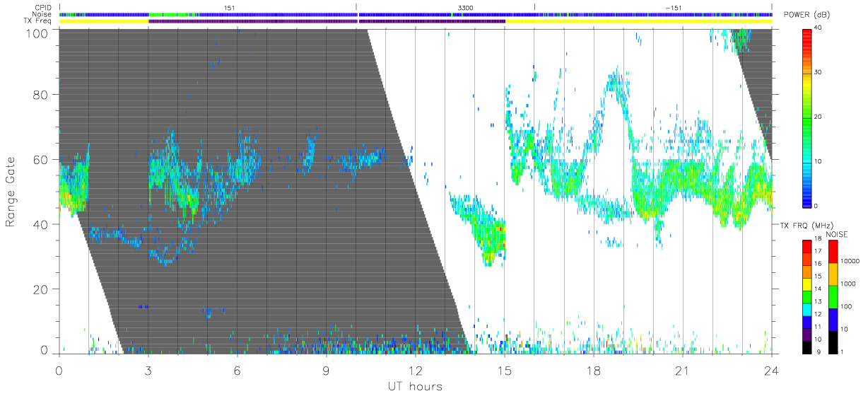
Task: Click the 'Noise' row label above the plot
Action: 43,14
